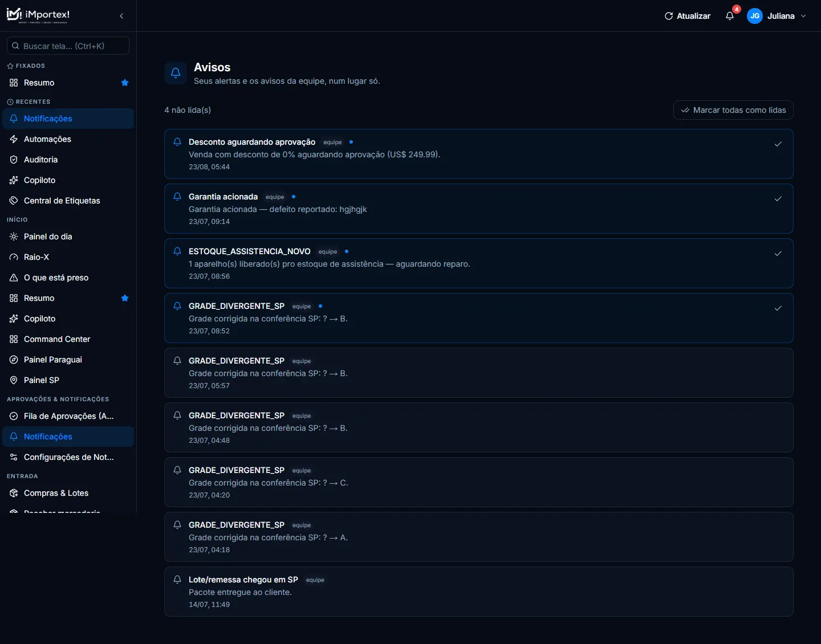Open Copiloto under Recentes

[68, 180]
